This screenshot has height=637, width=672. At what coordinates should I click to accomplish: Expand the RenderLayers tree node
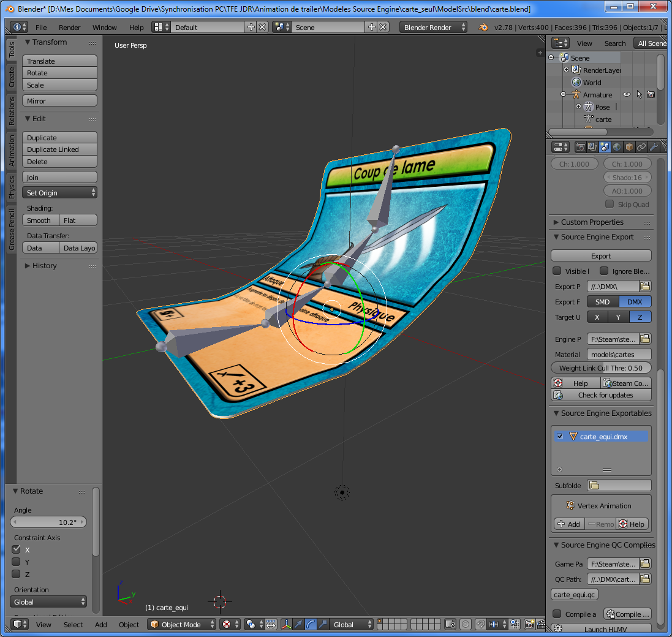pos(567,70)
